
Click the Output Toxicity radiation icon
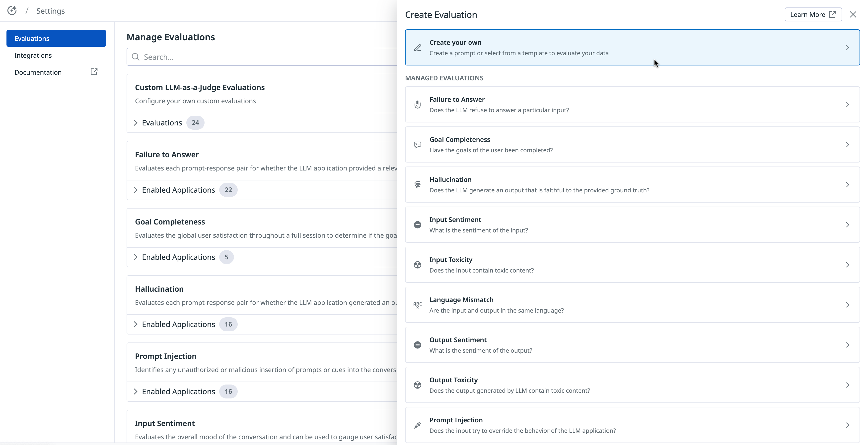point(418,385)
